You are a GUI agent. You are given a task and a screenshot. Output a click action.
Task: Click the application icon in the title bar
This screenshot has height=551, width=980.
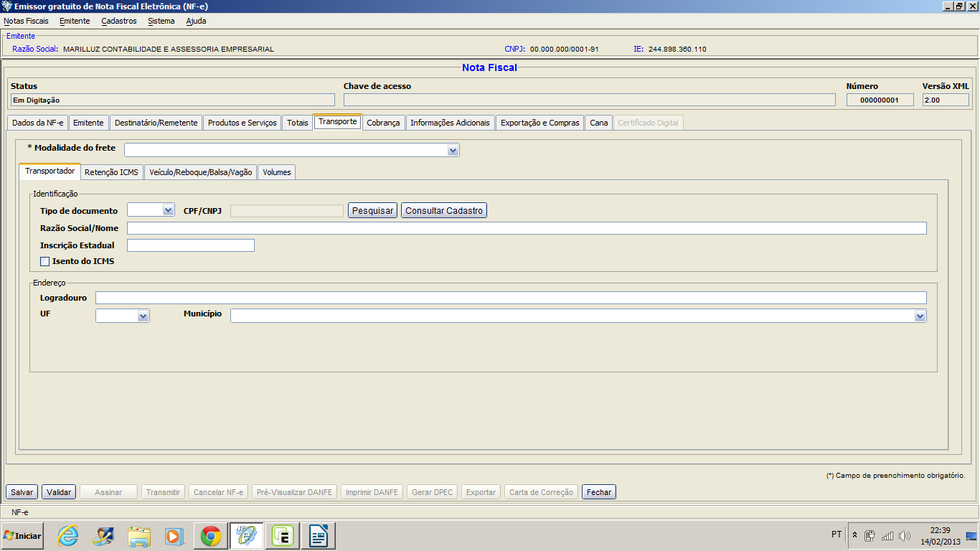point(7,6)
